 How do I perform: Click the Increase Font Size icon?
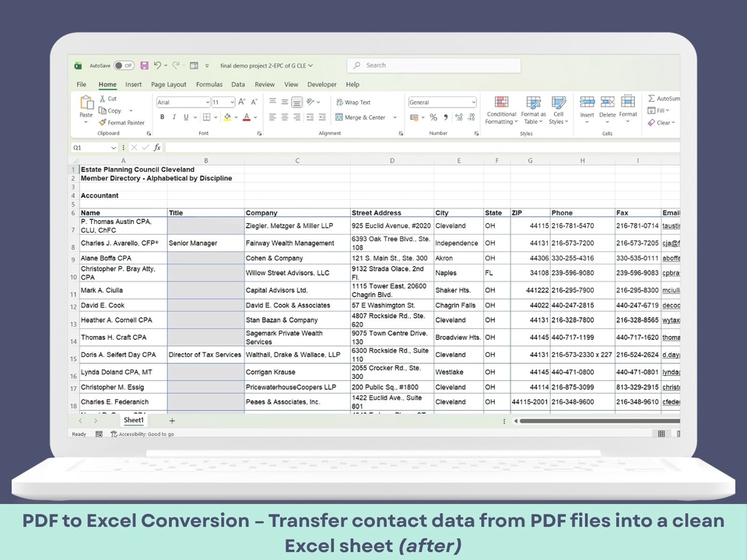click(x=242, y=102)
